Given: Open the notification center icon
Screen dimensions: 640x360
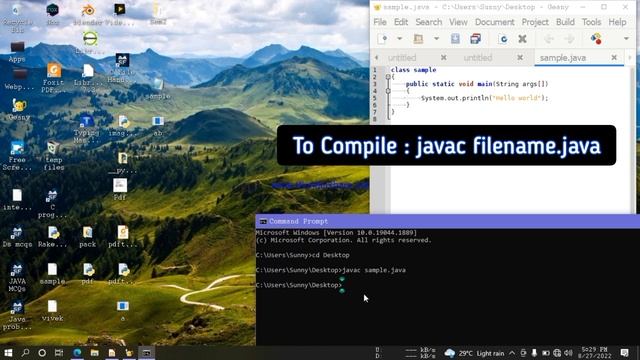Looking at the screenshot, I should [625, 353].
